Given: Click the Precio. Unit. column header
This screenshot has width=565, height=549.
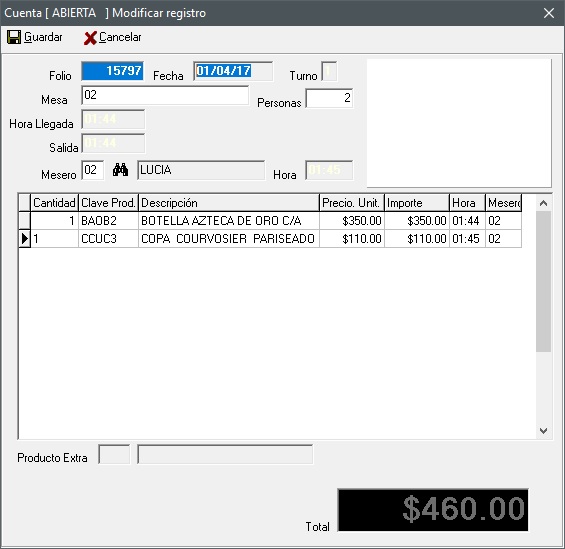Looking at the screenshot, I should 352,203.
